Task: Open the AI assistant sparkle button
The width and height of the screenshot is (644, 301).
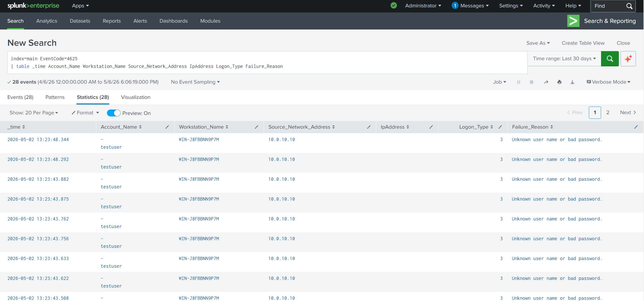Action: point(628,59)
